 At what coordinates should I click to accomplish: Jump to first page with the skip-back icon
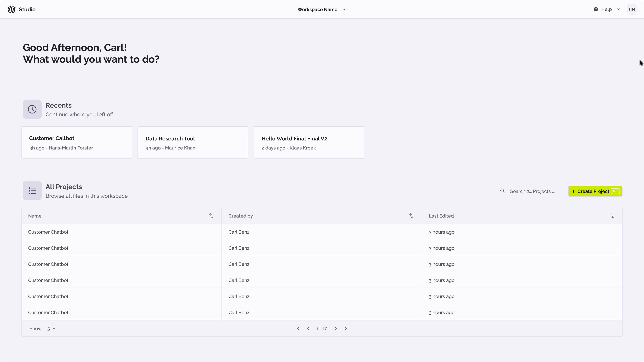pos(297,328)
